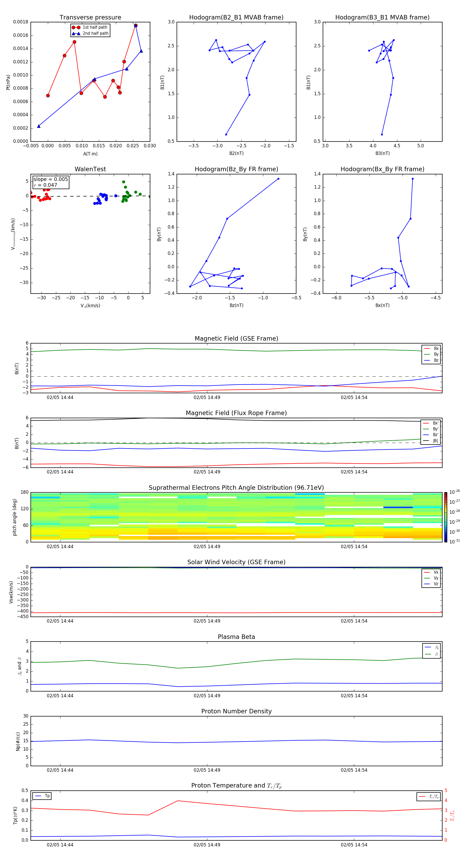Viewport: 473px width, 868px height.
Task: Select the '2nd half path' legend entry
Action: pos(90,33)
